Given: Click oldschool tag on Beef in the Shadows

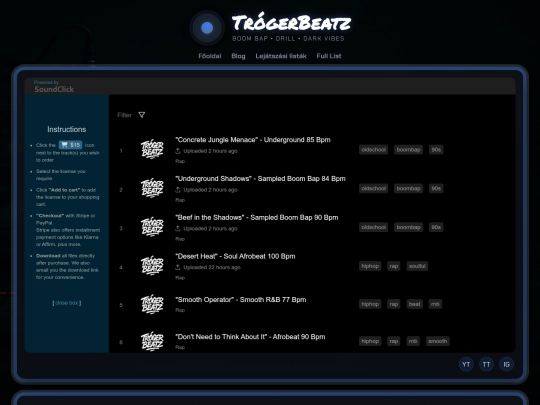Looking at the screenshot, I should click(374, 227).
